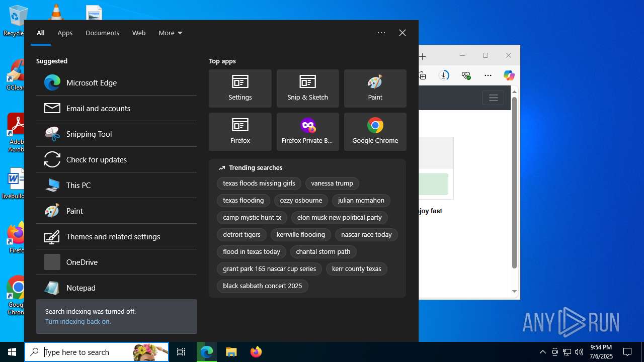
Task: Open Paint tile in Top apps
Action: pos(375,88)
